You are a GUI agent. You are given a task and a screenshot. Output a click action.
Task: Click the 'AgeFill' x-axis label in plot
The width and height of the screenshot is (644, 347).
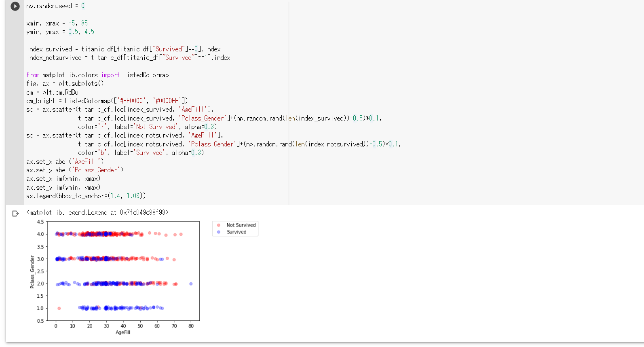(123, 332)
